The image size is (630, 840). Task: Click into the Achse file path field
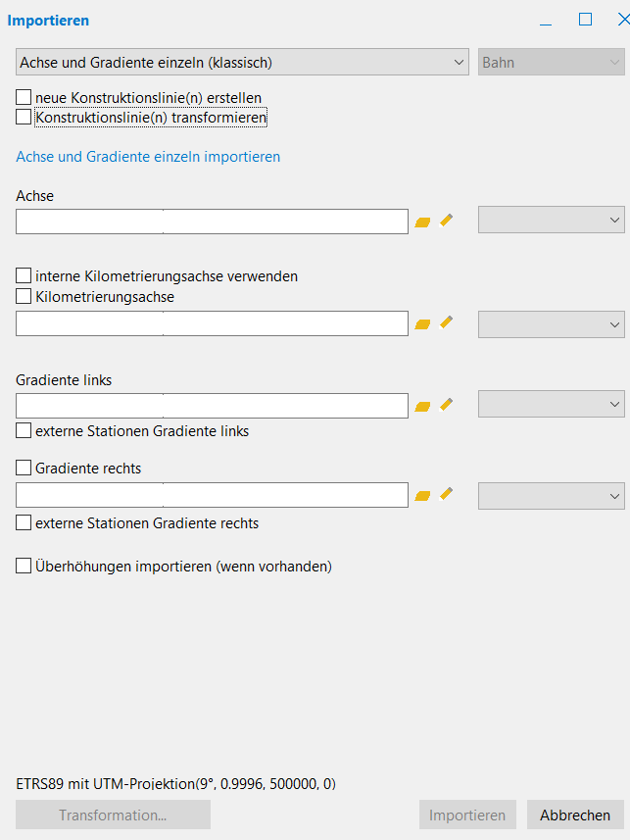tap(212, 222)
